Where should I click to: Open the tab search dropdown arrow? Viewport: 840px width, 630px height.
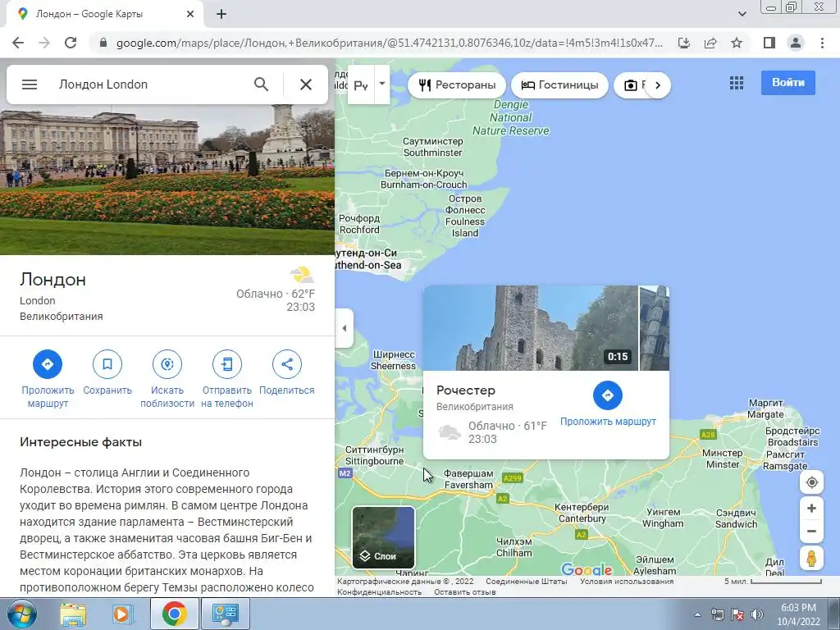(742, 15)
